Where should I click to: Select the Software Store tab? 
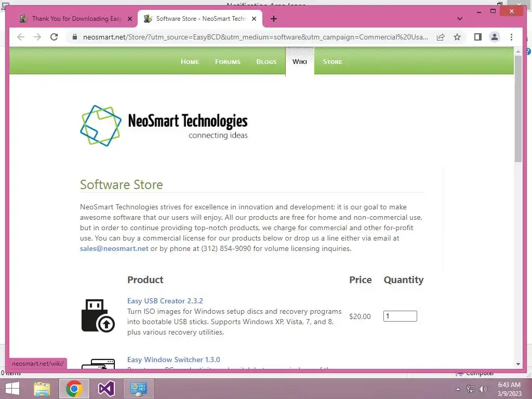click(200, 19)
